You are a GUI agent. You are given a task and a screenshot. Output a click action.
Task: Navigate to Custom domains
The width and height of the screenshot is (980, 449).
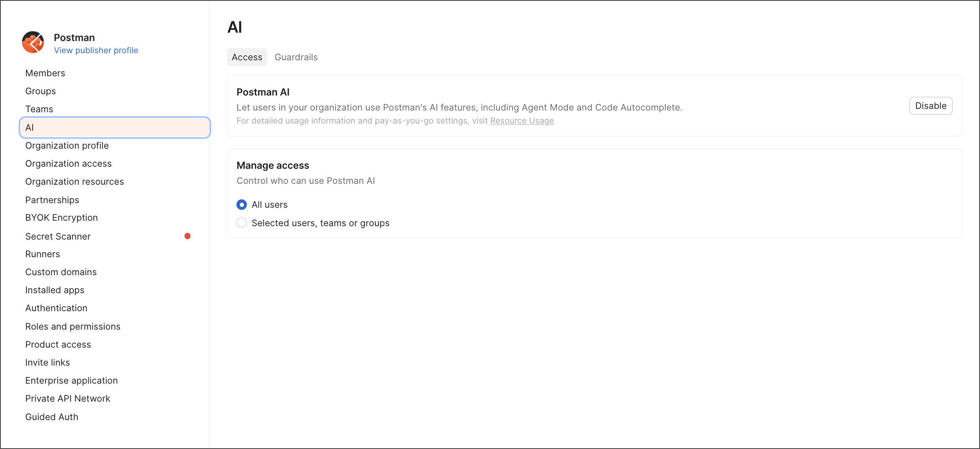(61, 272)
